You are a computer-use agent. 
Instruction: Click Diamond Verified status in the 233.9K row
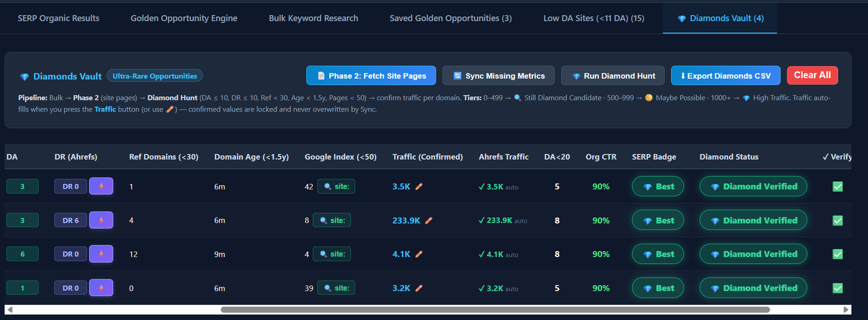click(753, 220)
